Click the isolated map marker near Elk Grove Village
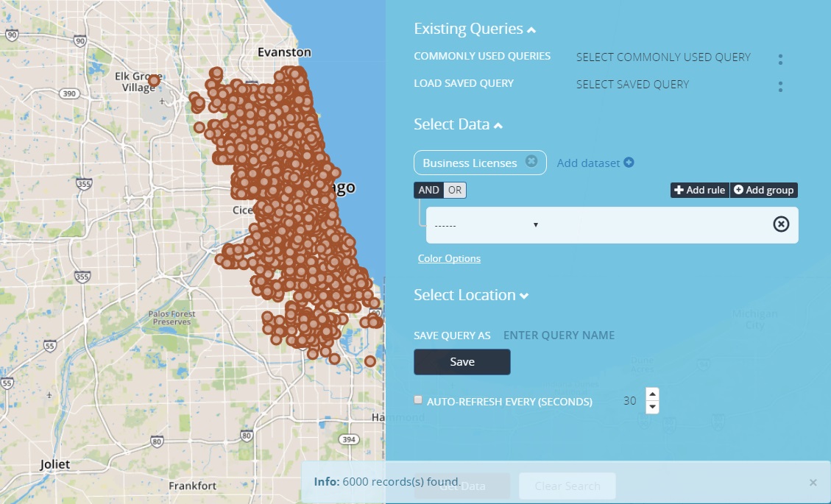 [x=153, y=80]
